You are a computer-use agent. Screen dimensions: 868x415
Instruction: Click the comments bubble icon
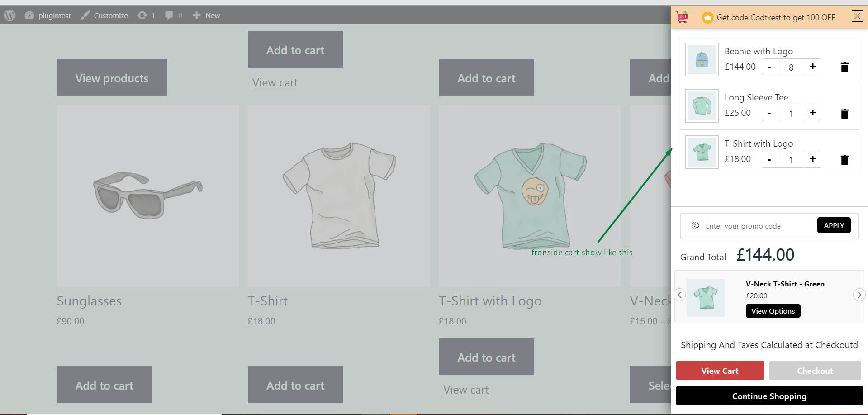169,15
